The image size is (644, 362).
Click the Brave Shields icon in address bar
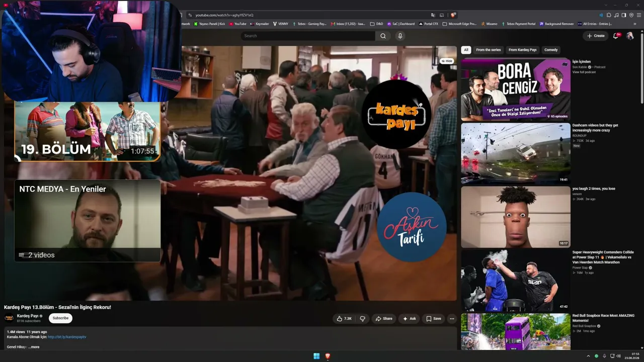pos(453,15)
